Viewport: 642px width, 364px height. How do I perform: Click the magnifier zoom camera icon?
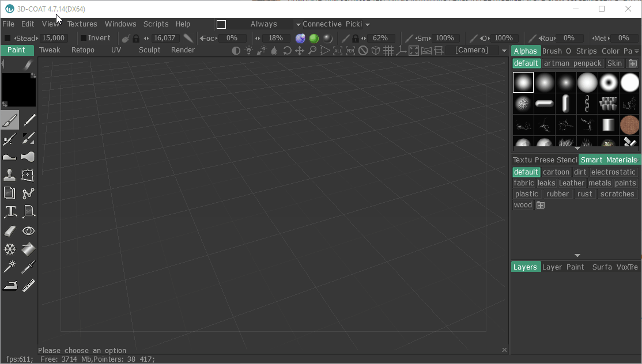coord(312,50)
